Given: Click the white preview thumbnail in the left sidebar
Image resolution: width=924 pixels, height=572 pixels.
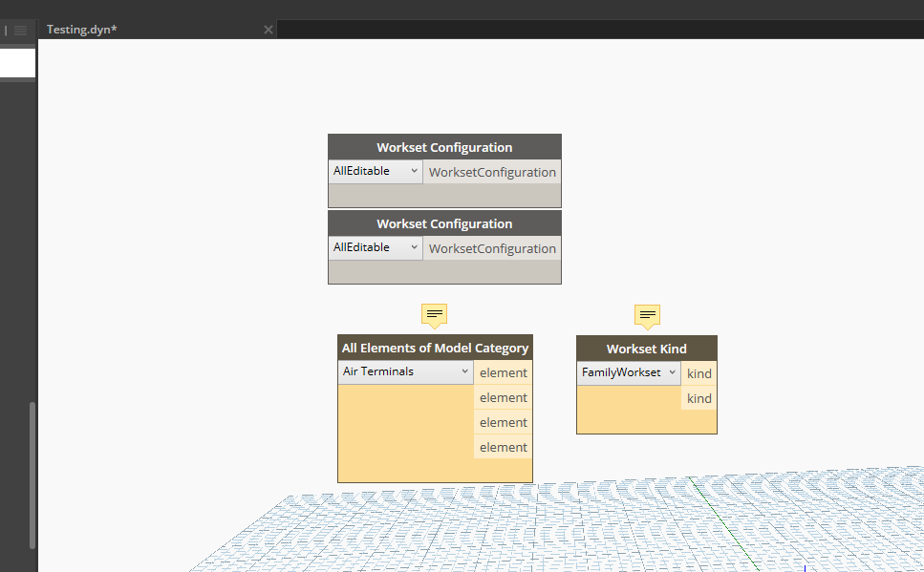Looking at the screenshot, I should pyautogui.click(x=18, y=63).
